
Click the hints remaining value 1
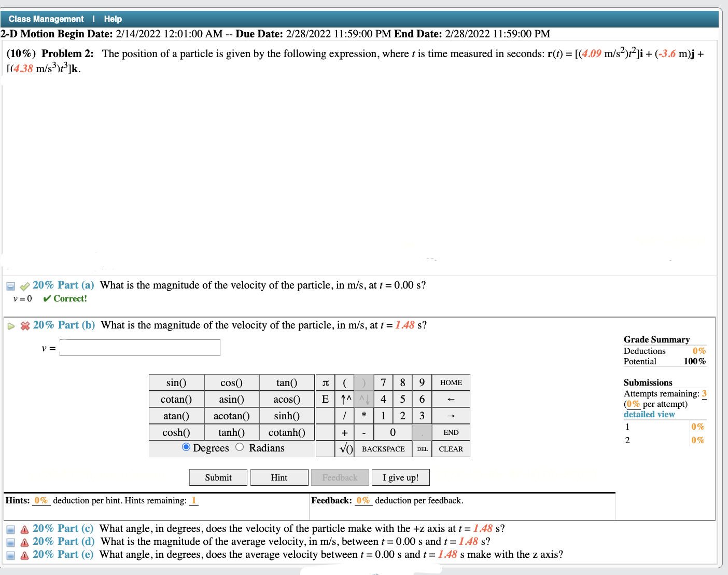(194, 501)
